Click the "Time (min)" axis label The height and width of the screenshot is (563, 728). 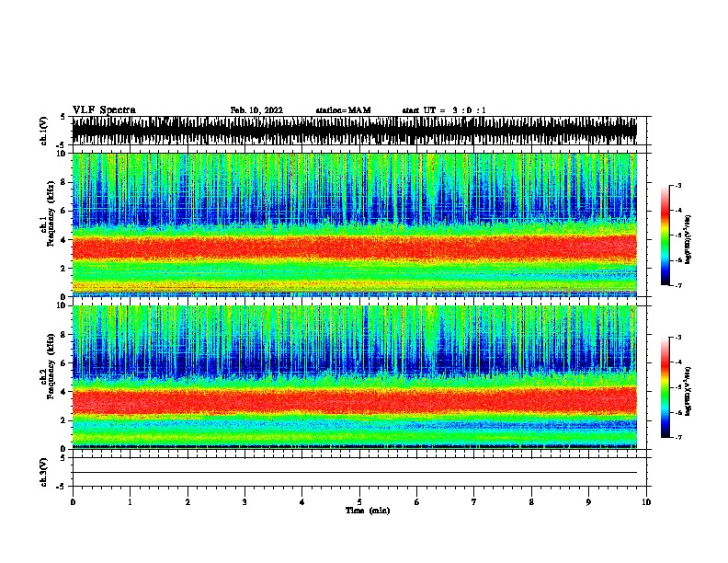pyautogui.click(x=368, y=511)
